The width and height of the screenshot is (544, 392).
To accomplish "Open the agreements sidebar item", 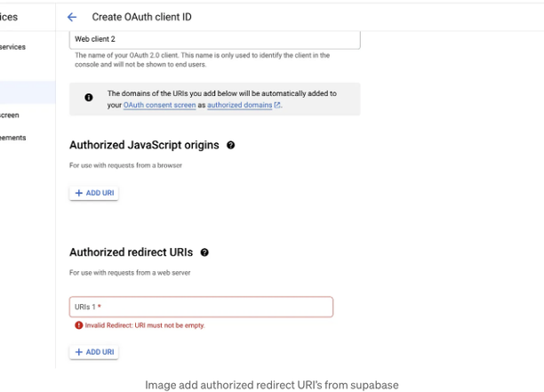I will pyautogui.click(x=12, y=138).
